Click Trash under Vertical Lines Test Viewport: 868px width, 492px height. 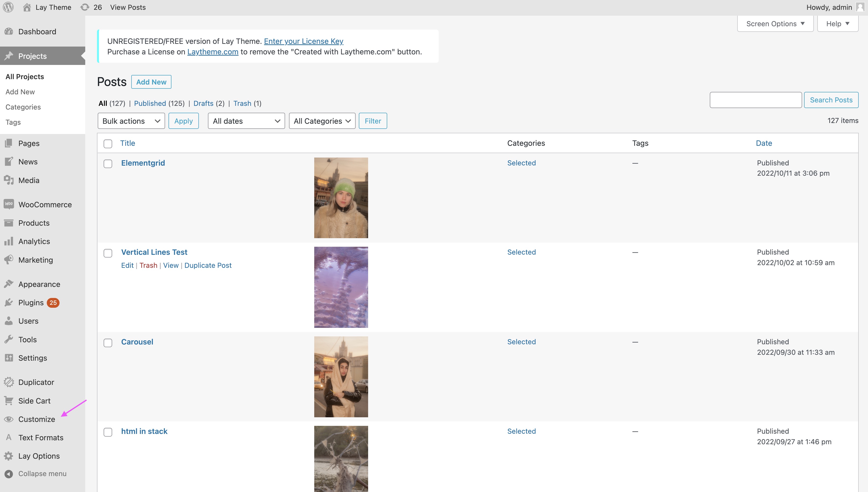148,265
